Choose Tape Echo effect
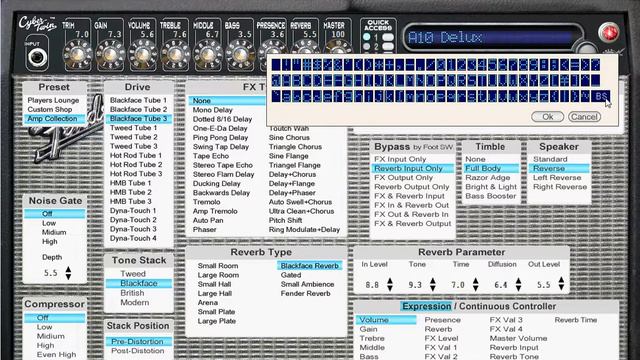 pos(211,156)
